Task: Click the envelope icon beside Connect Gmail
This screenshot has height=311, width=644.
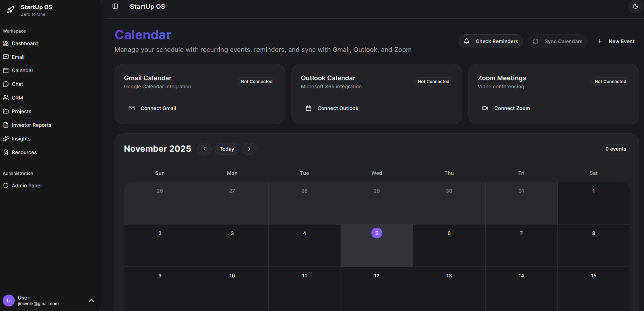Action: pyautogui.click(x=132, y=108)
